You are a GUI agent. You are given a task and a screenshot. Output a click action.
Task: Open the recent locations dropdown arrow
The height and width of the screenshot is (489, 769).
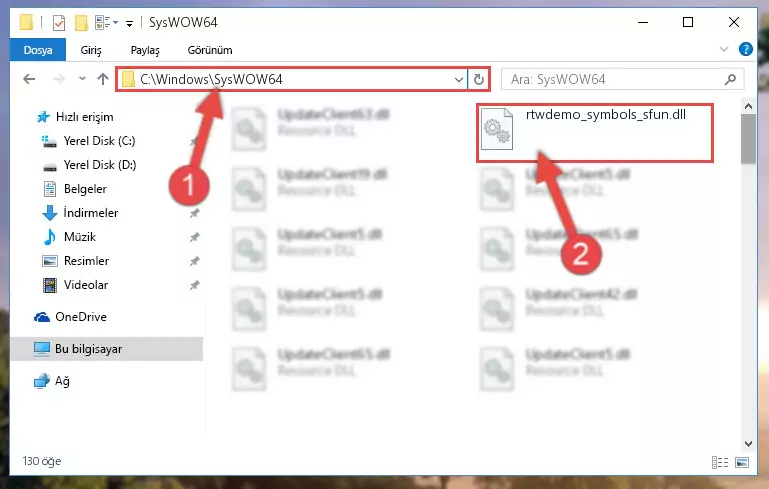[82, 79]
